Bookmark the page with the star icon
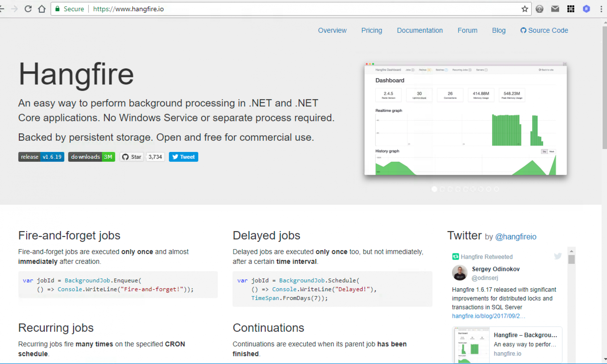This screenshot has width=607, height=364. (525, 9)
